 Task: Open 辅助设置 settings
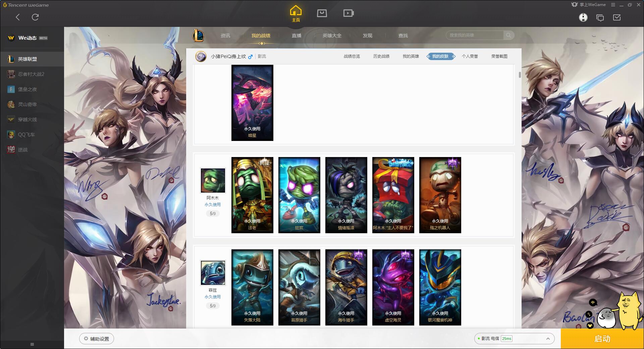point(97,339)
